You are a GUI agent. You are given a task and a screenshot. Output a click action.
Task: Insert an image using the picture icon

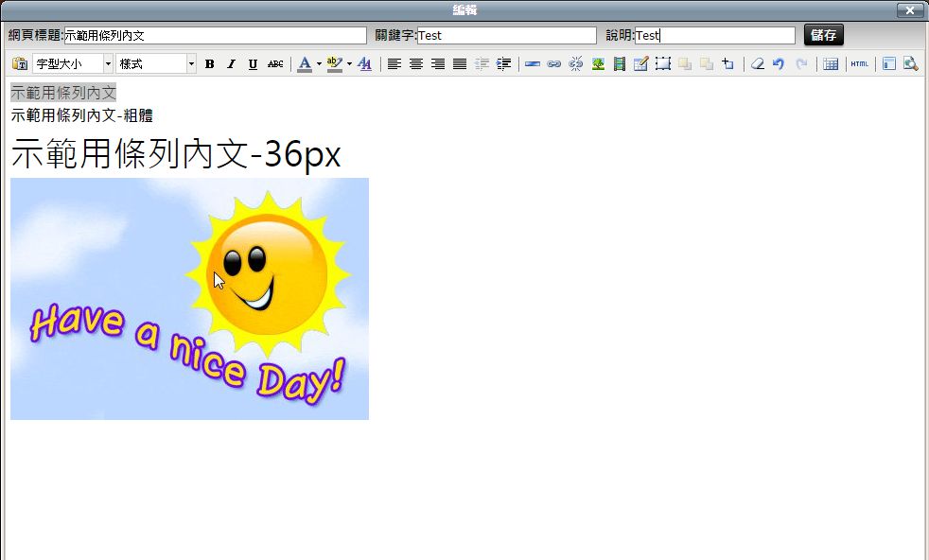pos(598,64)
